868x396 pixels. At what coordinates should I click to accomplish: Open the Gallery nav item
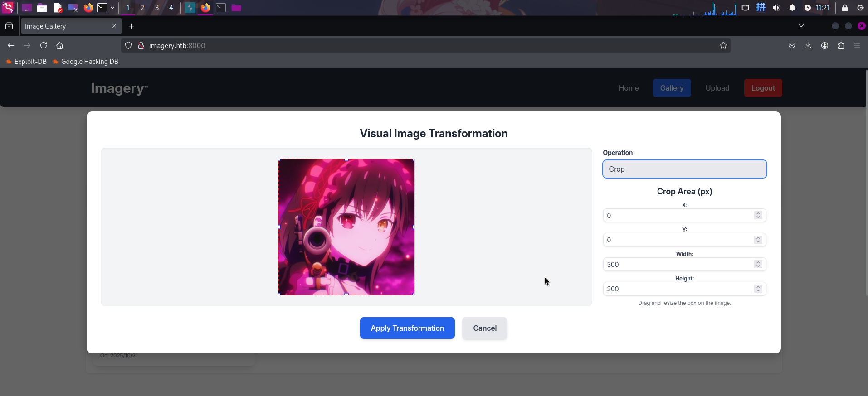coord(672,88)
